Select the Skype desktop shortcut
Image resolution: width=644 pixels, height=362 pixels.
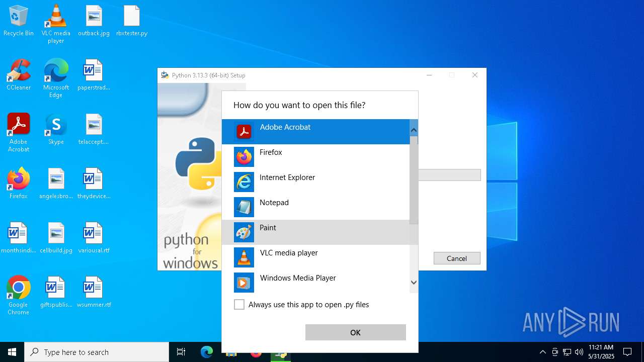coord(56,130)
